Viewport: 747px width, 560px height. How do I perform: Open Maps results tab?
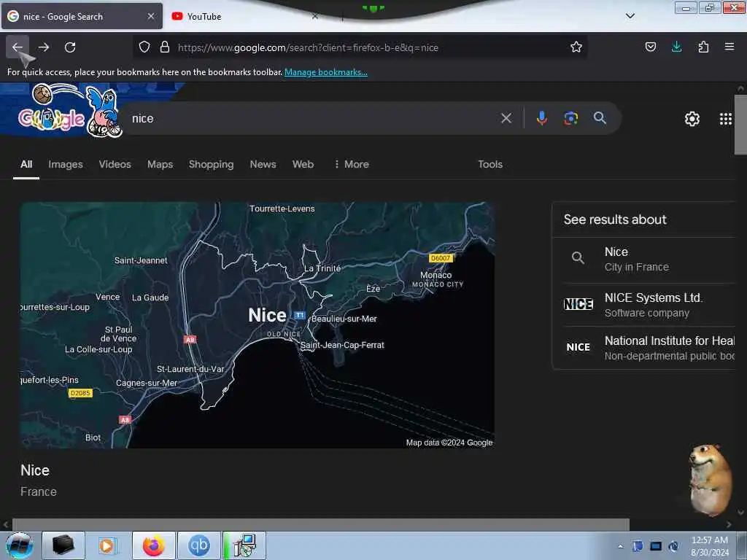click(160, 164)
